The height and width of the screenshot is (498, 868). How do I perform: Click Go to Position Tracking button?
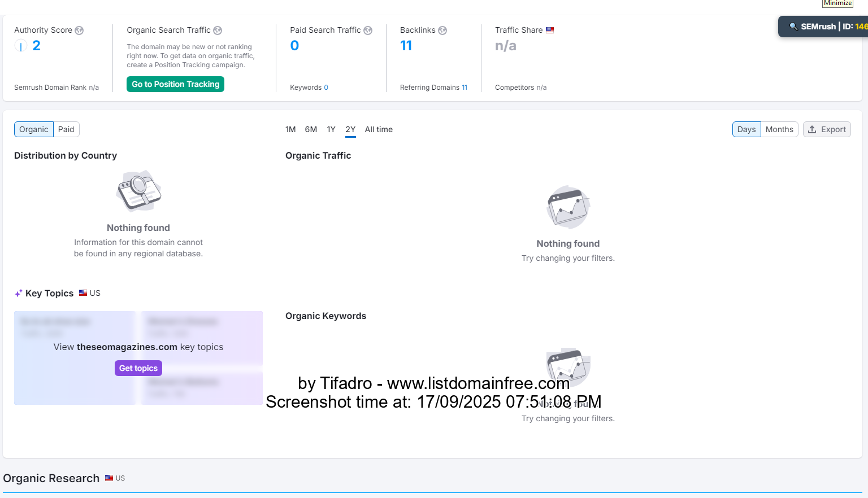175,84
